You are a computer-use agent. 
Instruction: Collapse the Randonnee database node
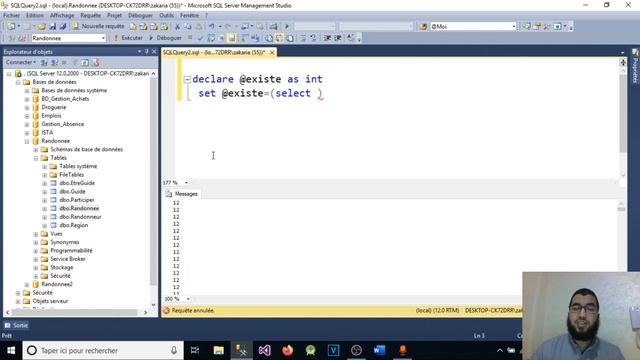click(x=27, y=141)
